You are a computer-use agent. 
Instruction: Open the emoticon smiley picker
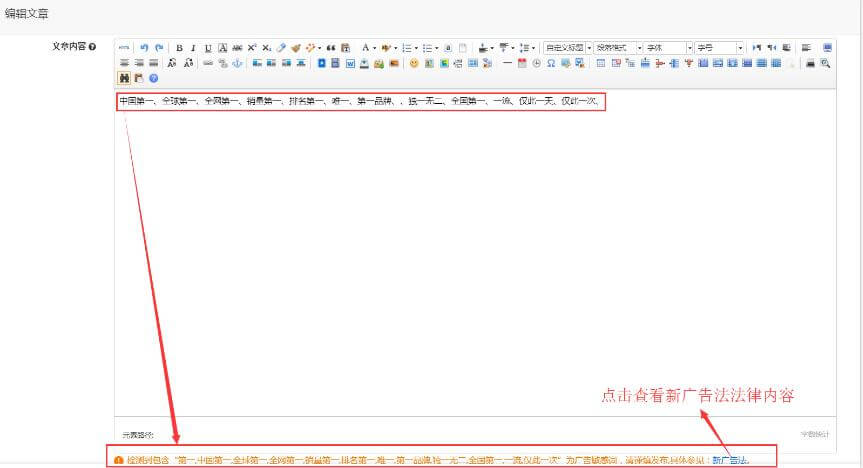pyautogui.click(x=414, y=63)
